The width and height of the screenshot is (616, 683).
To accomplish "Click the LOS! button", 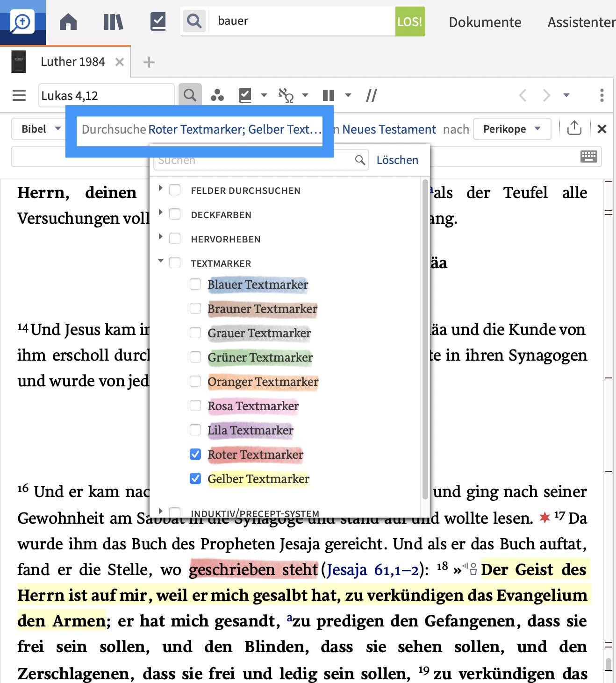I will (410, 21).
